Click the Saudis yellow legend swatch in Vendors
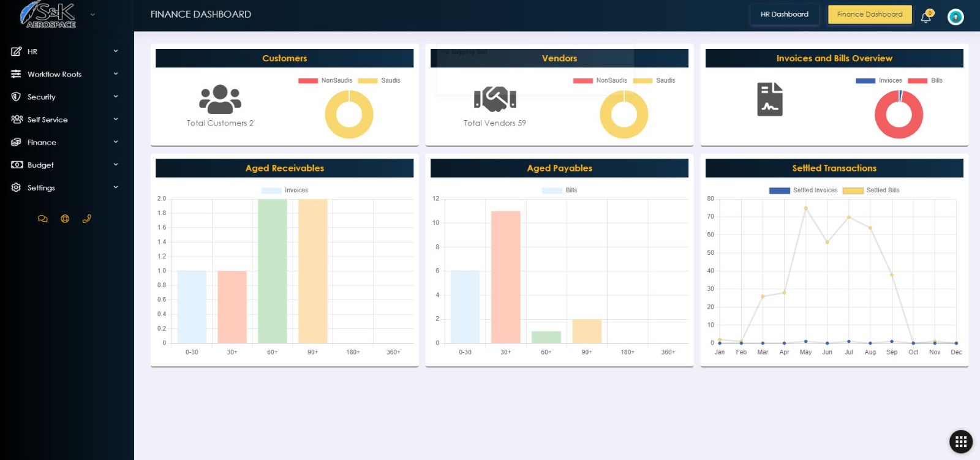Viewport: 980px width, 460px height. [643, 81]
